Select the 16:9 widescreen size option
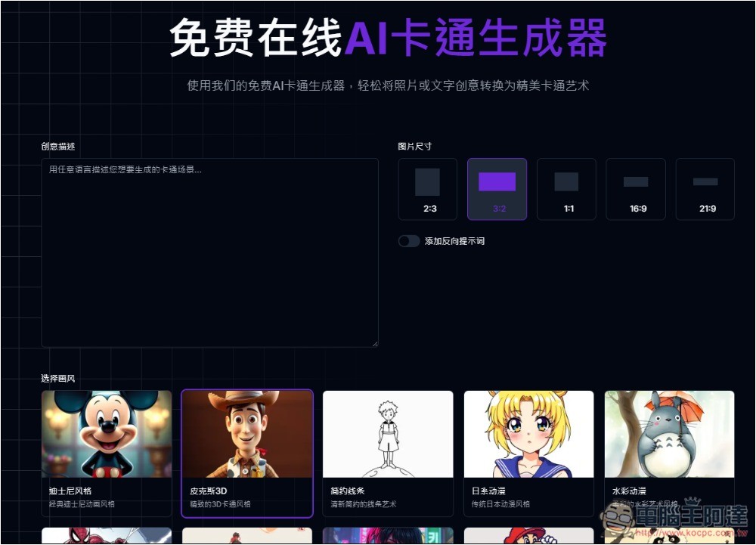The height and width of the screenshot is (545, 756). pyautogui.click(x=636, y=189)
